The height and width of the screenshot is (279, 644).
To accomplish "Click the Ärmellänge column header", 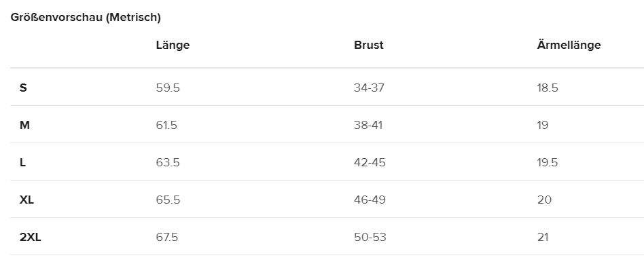I will pyautogui.click(x=569, y=45).
